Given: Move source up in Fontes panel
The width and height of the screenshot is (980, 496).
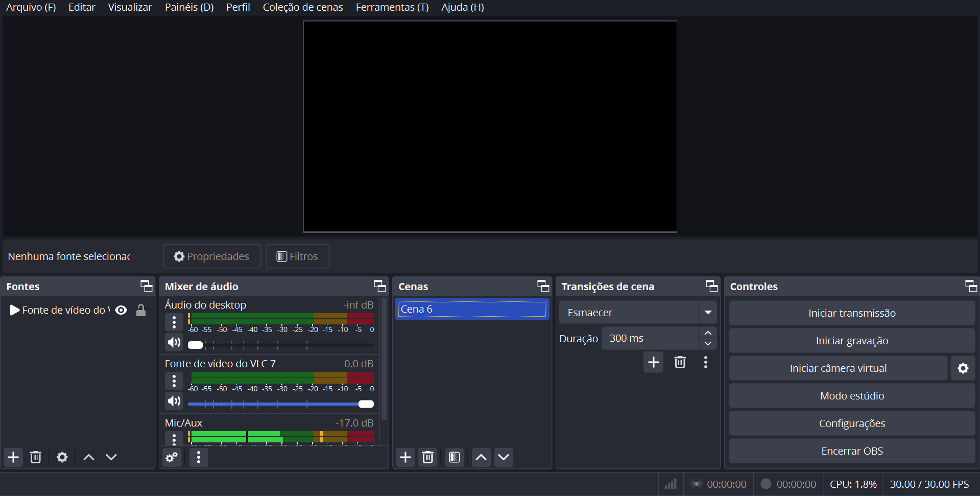Looking at the screenshot, I should pos(89,457).
